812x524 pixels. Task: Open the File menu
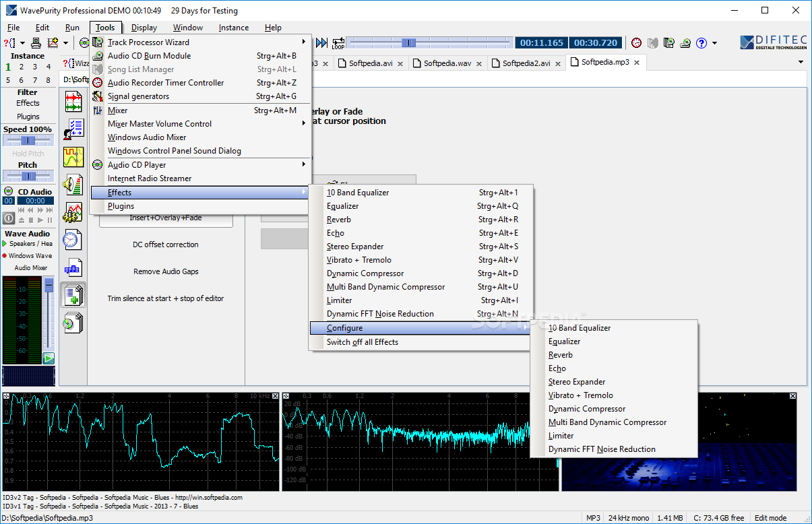click(13, 28)
